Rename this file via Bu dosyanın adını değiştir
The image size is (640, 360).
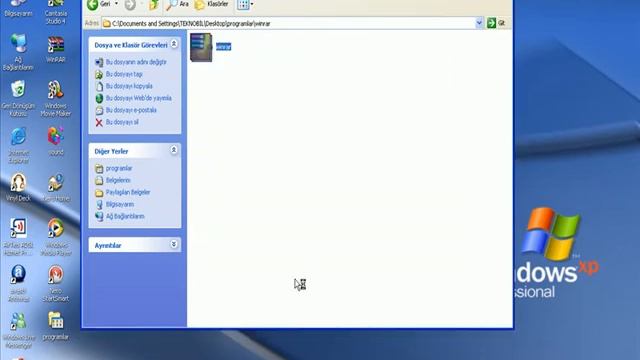(136, 62)
